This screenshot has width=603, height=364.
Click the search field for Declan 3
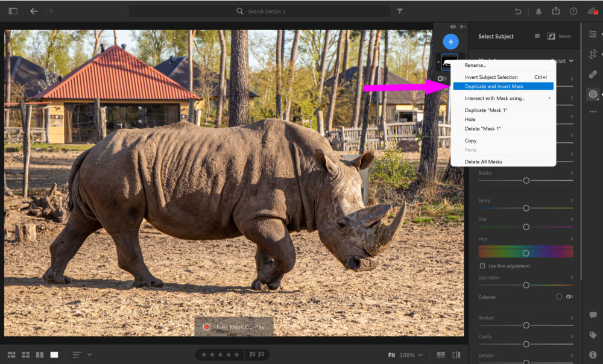[x=259, y=11]
